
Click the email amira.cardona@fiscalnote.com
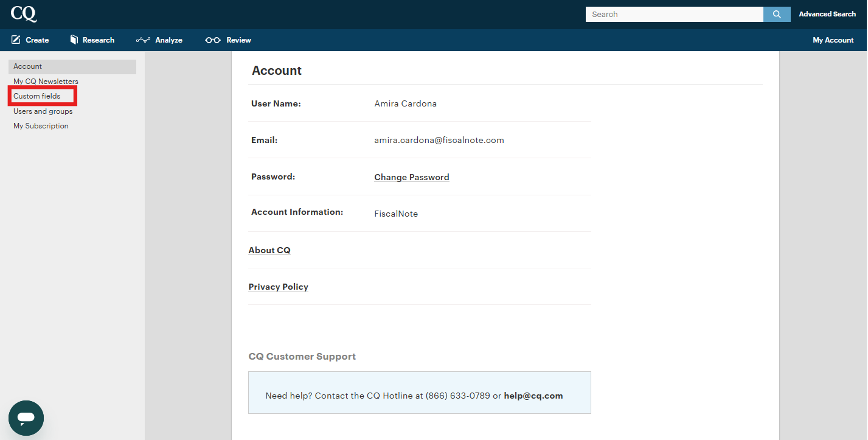439,140
